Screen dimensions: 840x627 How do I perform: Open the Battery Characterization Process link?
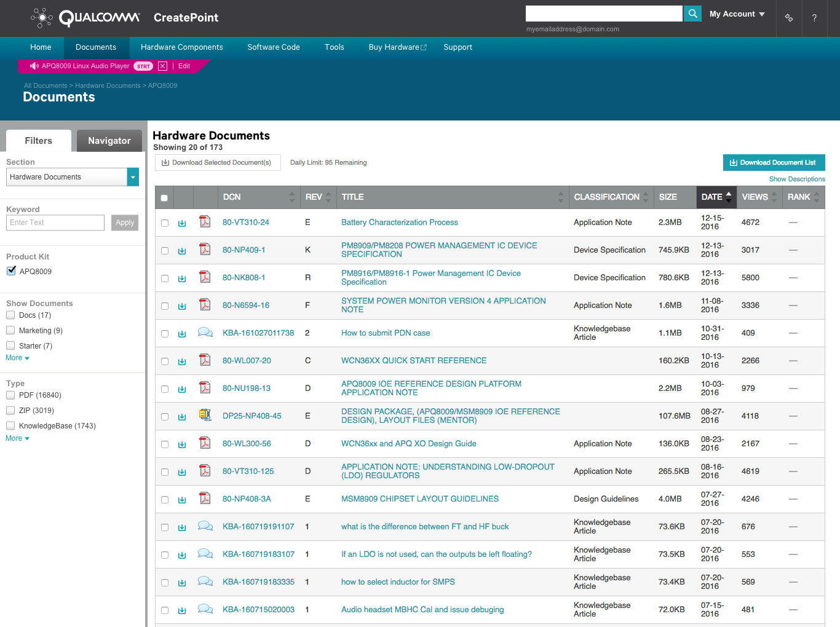pos(399,223)
